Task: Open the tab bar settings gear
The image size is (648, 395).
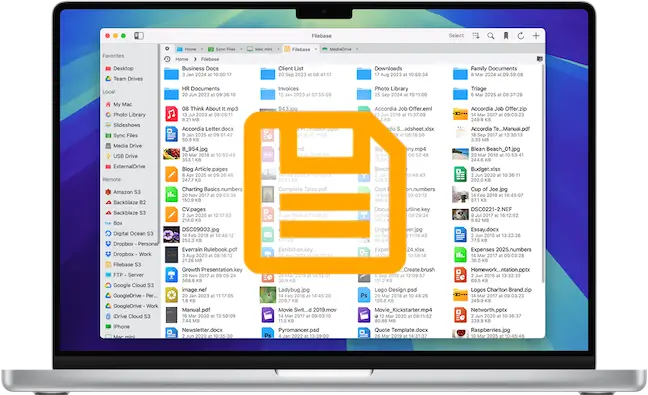Action: [x=167, y=49]
